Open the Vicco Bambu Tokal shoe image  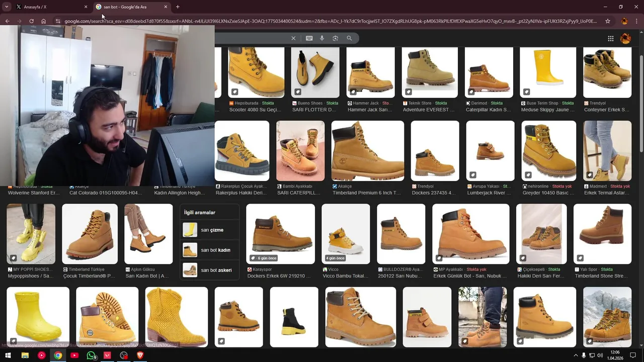(x=346, y=234)
